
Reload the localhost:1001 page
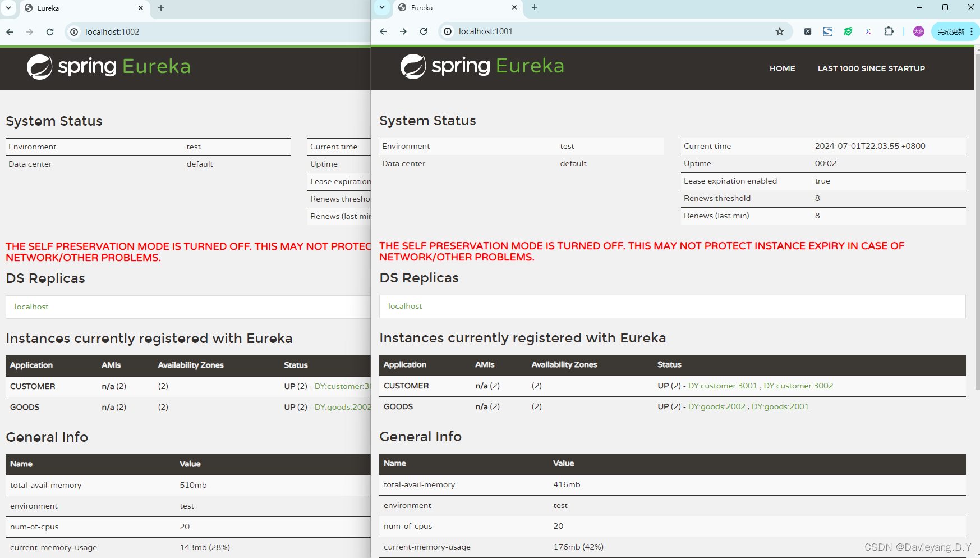click(x=424, y=31)
